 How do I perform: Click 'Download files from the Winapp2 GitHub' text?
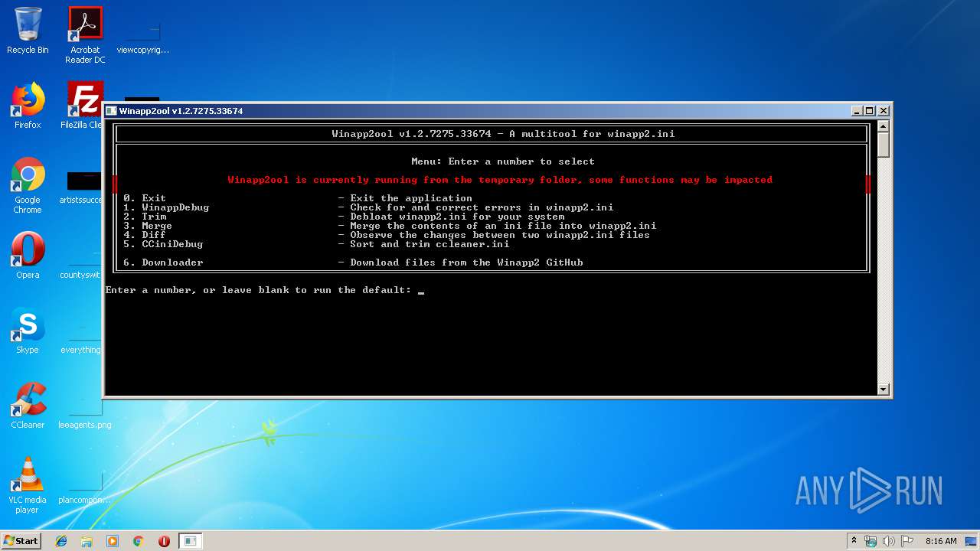pyautogui.click(x=466, y=262)
